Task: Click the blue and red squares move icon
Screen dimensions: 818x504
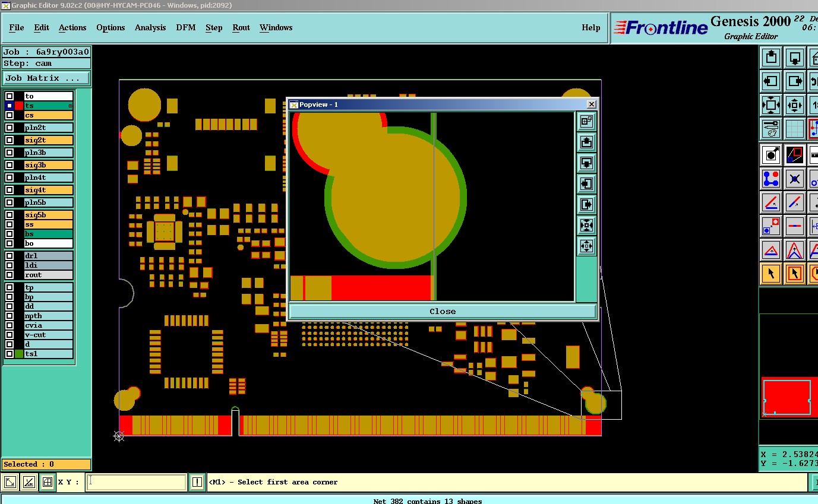Action: tap(771, 226)
